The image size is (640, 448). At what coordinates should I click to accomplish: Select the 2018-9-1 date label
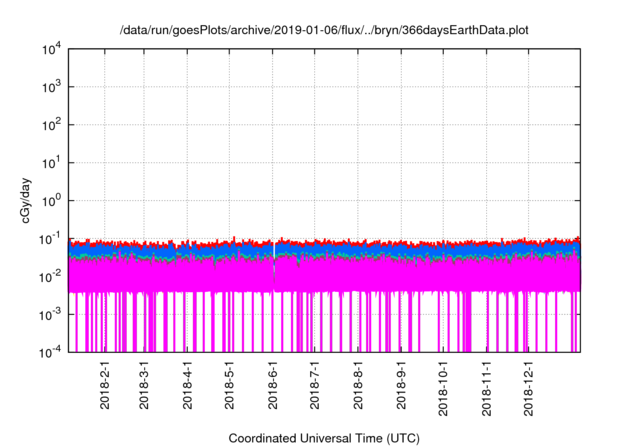(x=401, y=385)
